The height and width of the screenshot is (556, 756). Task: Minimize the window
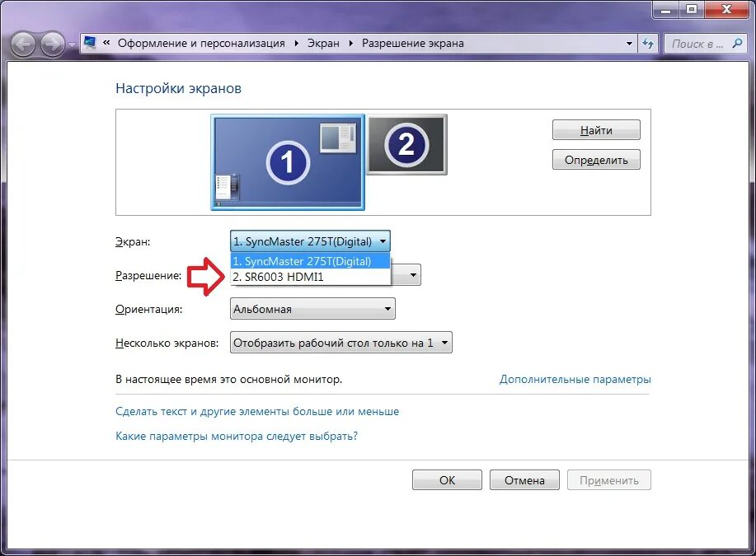coord(667,9)
